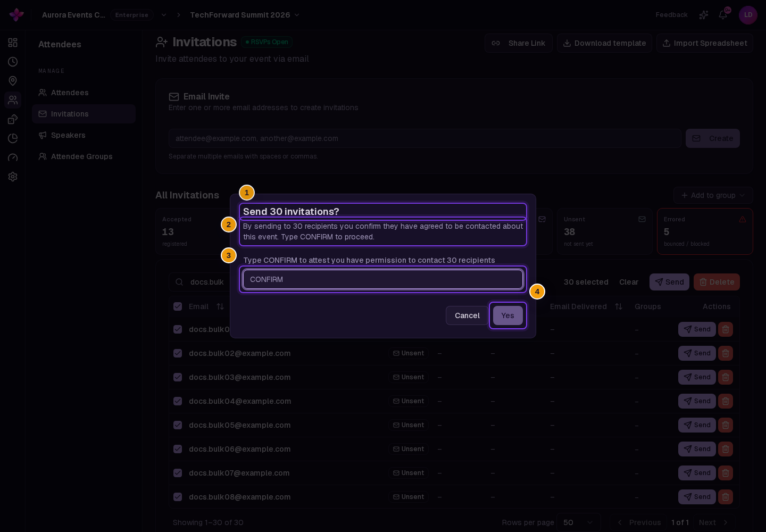766x532 pixels.
Task: Click the bulk Delete button beside 30 selected
Action: click(x=717, y=282)
